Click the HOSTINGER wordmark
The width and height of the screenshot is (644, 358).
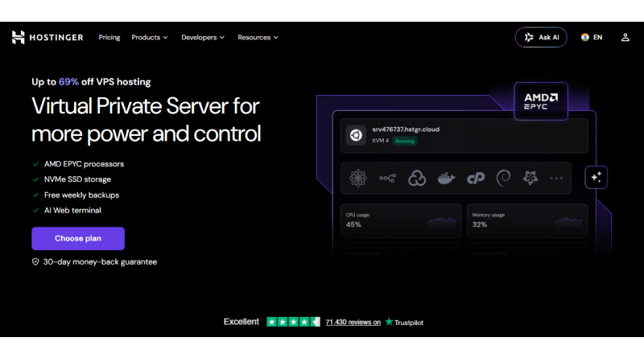pyautogui.click(x=56, y=37)
